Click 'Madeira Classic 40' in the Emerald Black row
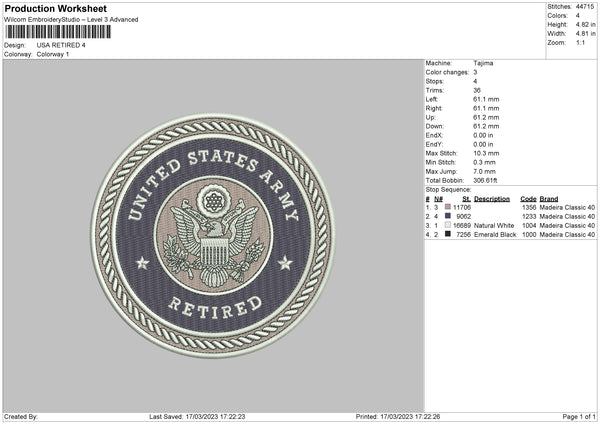The height and width of the screenshot is (424, 600). (567, 235)
